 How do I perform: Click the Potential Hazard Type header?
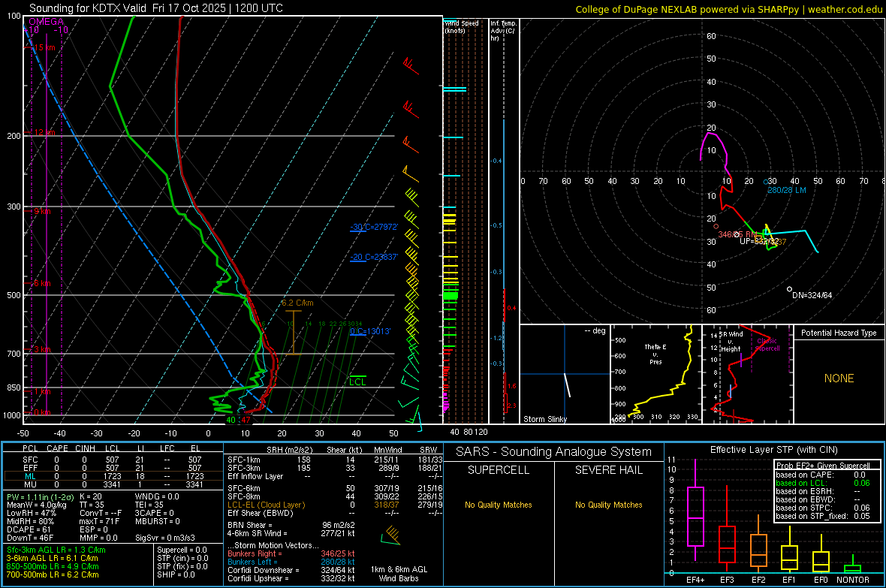pos(839,333)
